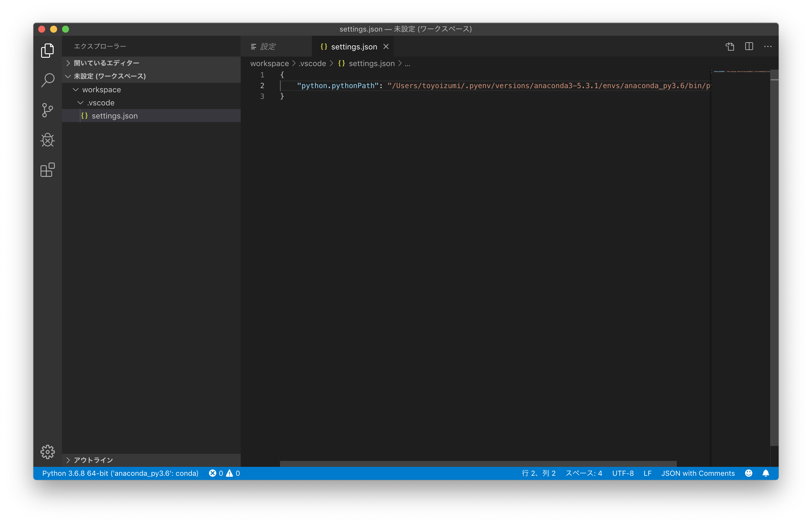
Task: Open the Manage gear menu at bottom left
Action: 47,452
